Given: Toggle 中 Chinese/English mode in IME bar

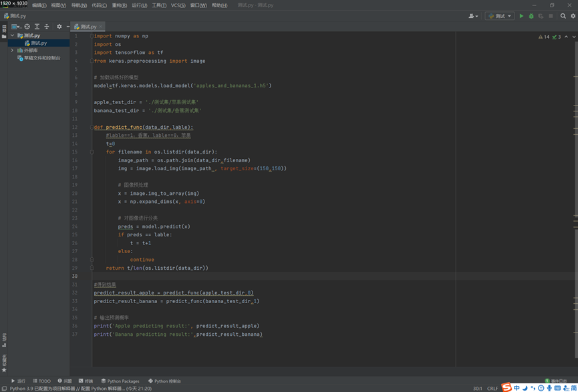Looking at the screenshot, I should [517, 387].
